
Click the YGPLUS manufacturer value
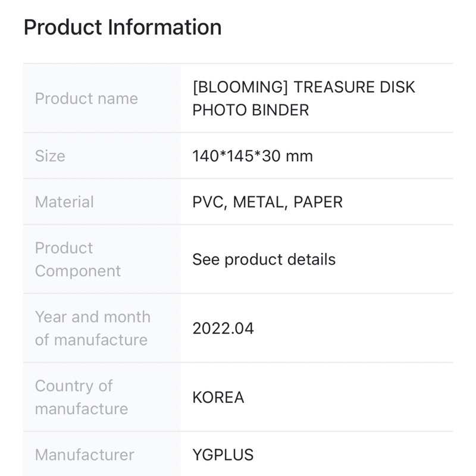tap(223, 455)
